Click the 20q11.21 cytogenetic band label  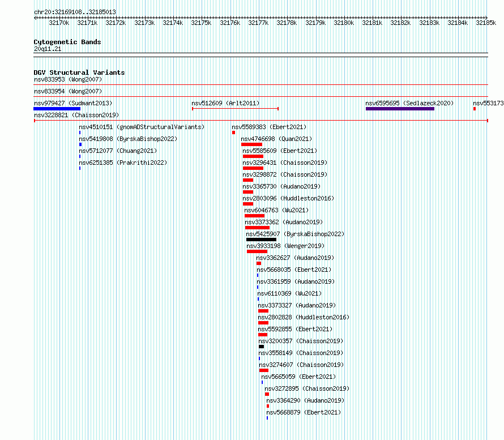tap(48, 49)
